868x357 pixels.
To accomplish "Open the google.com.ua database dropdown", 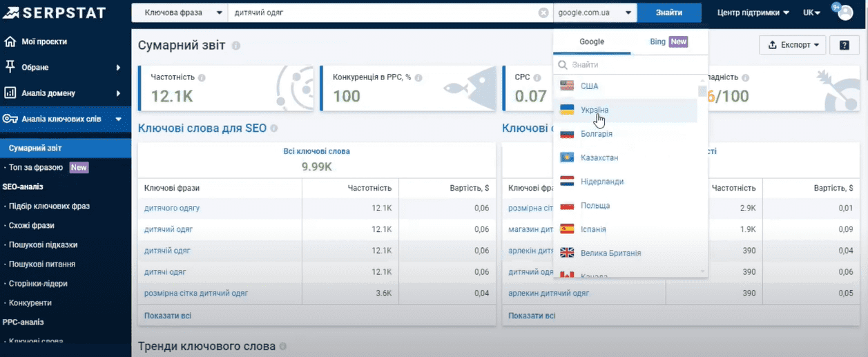I will [595, 12].
